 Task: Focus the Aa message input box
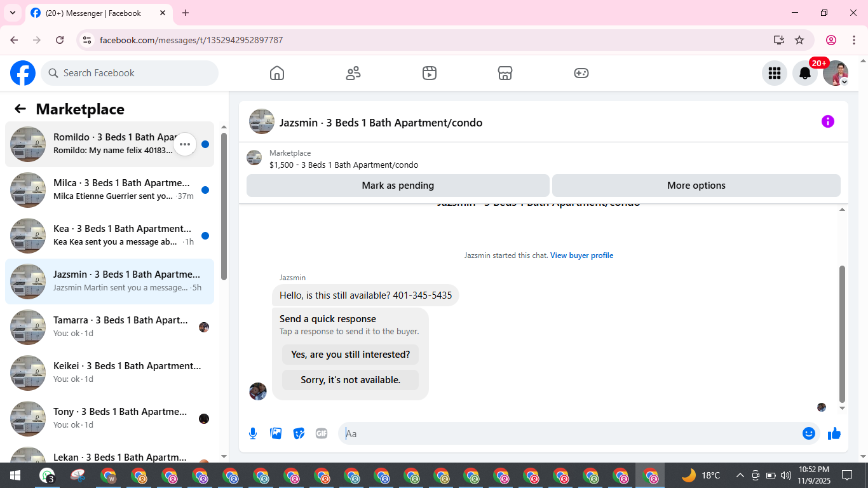569,433
